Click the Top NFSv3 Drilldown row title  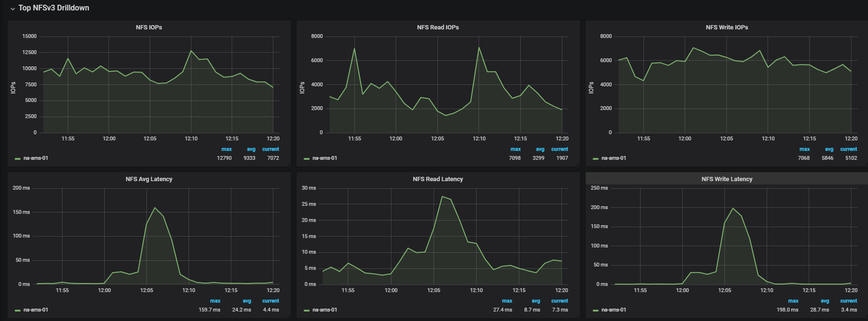(x=54, y=8)
